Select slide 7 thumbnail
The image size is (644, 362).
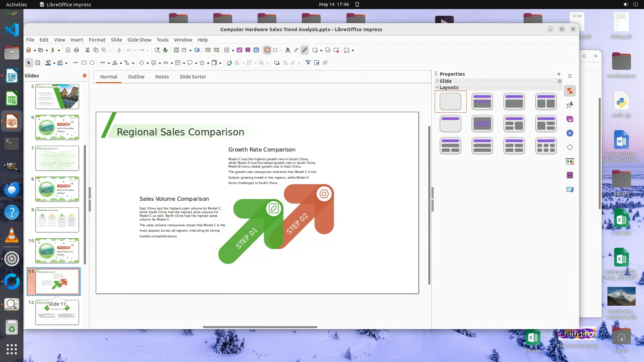pos(57,158)
